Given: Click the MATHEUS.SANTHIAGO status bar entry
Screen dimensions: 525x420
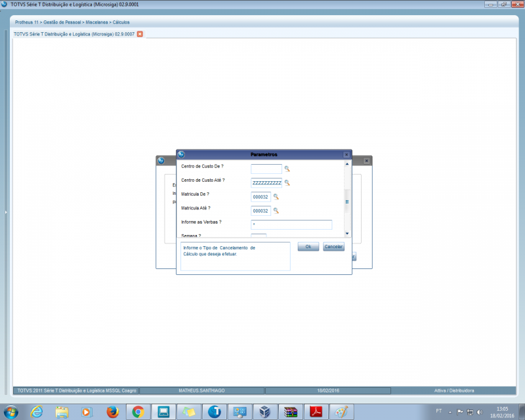Looking at the screenshot, I should coord(201,390).
